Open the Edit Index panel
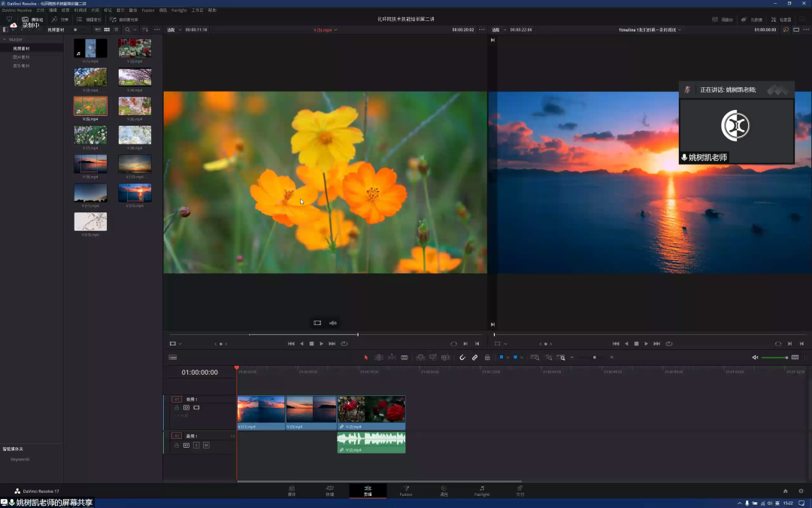 [89, 20]
